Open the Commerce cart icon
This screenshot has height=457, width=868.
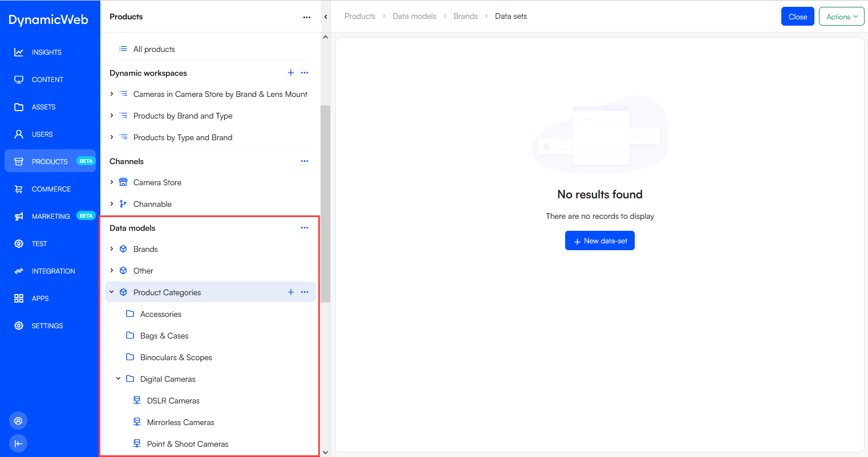pyautogui.click(x=19, y=189)
